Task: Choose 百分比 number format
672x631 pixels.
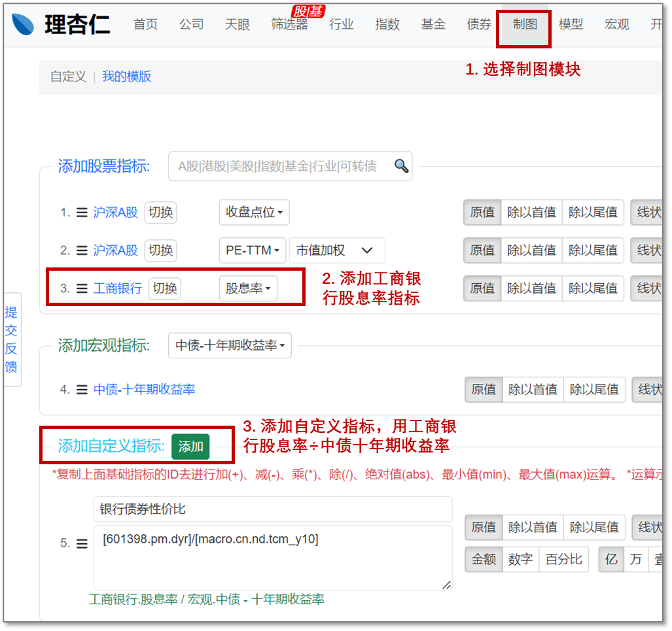Action: pos(563,560)
